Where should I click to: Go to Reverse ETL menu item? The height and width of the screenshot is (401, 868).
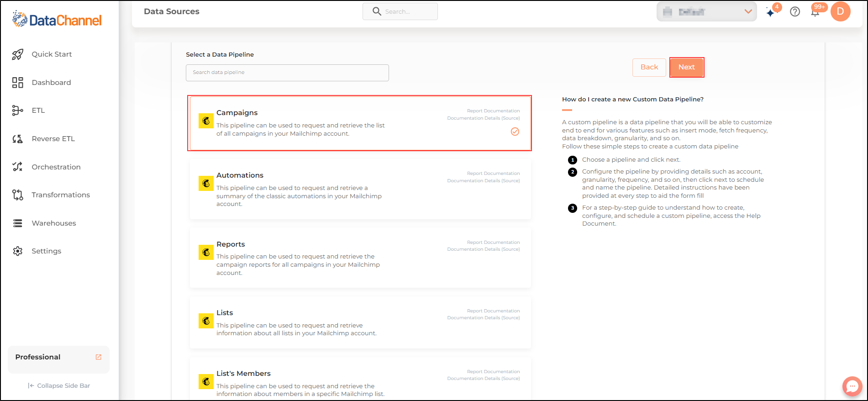53,139
